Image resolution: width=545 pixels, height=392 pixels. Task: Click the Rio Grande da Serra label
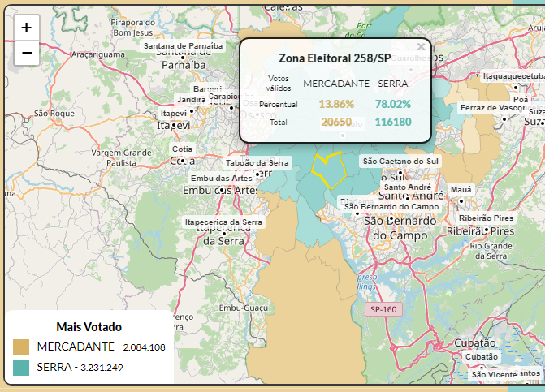click(491, 251)
